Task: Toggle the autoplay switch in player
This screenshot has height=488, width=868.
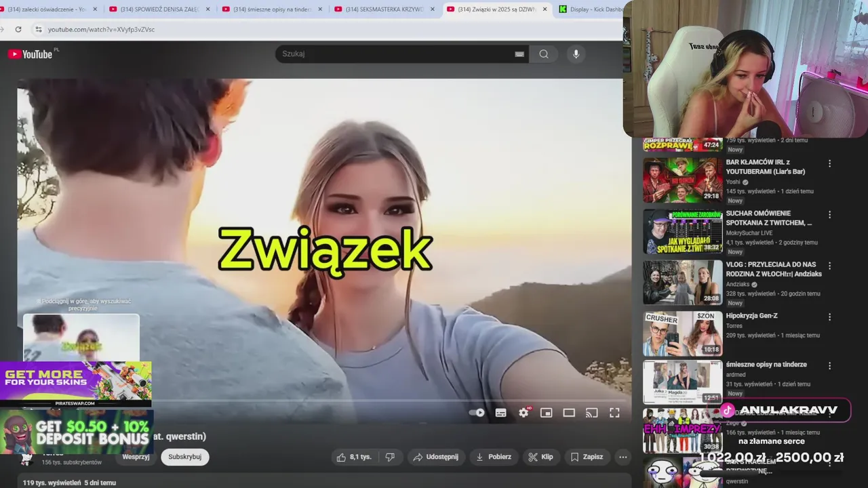Action: pyautogui.click(x=477, y=412)
